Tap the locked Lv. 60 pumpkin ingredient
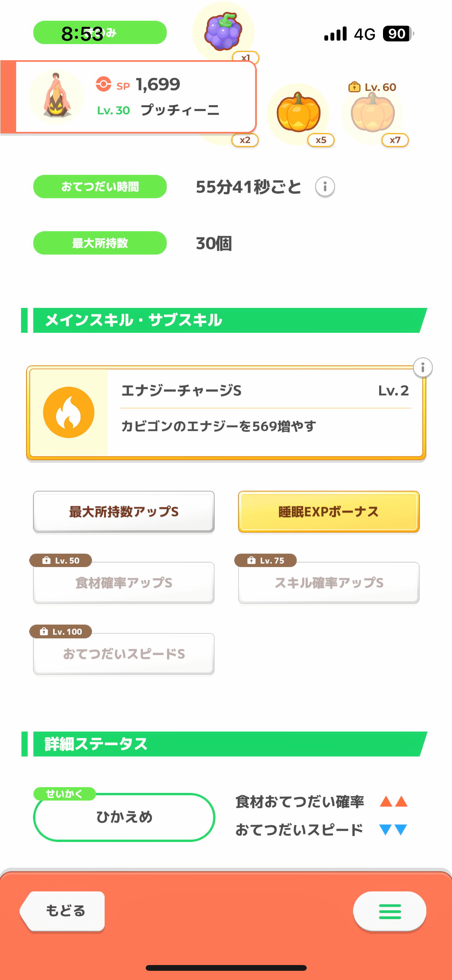 [x=372, y=113]
